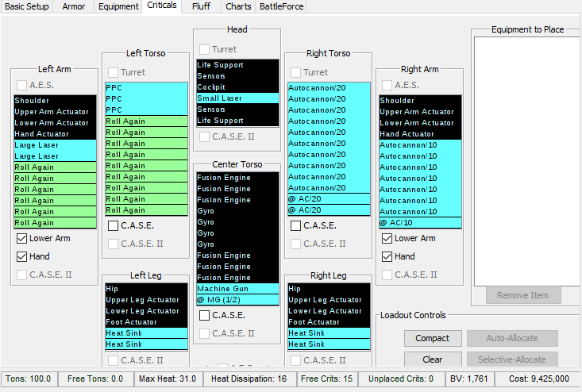Image resolution: width=582 pixels, height=392 pixels.
Task: Select Foot Actuator in Left Leg
Action: (146, 322)
